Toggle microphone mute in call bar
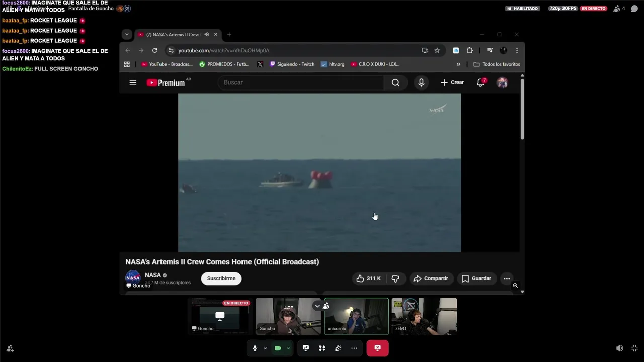Screen dimensions: 644x362 pyautogui.click(x=255, y=348)
